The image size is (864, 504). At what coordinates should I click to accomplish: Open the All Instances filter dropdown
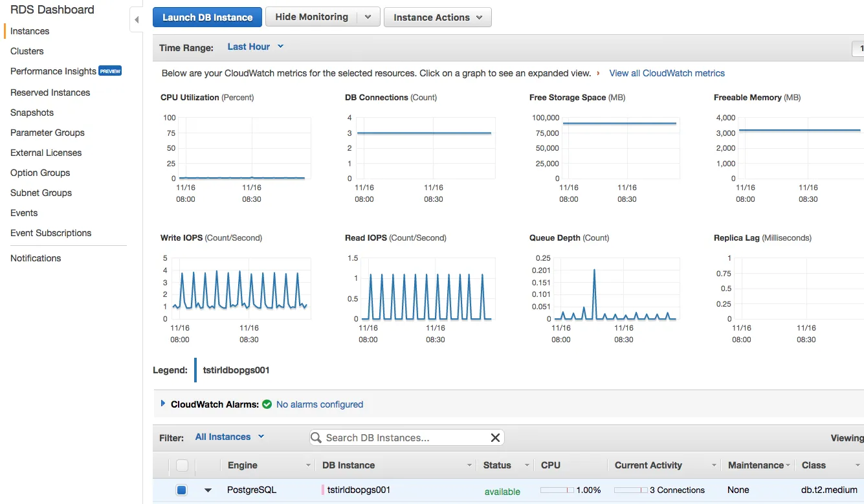tap(230, 437)
